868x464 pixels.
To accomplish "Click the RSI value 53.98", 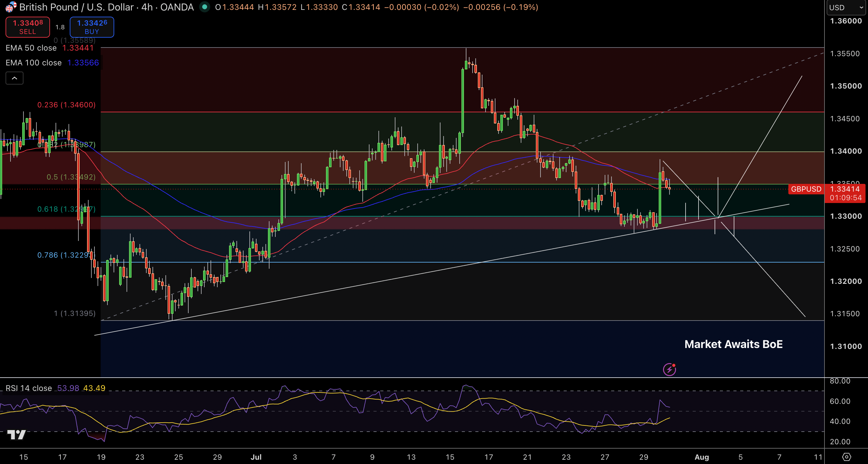I will [68, 388].
